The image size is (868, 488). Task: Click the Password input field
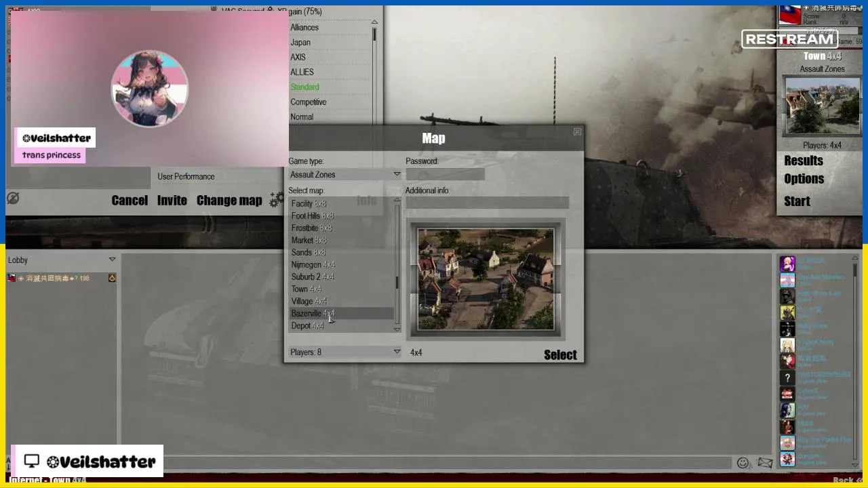click(445, 174)
